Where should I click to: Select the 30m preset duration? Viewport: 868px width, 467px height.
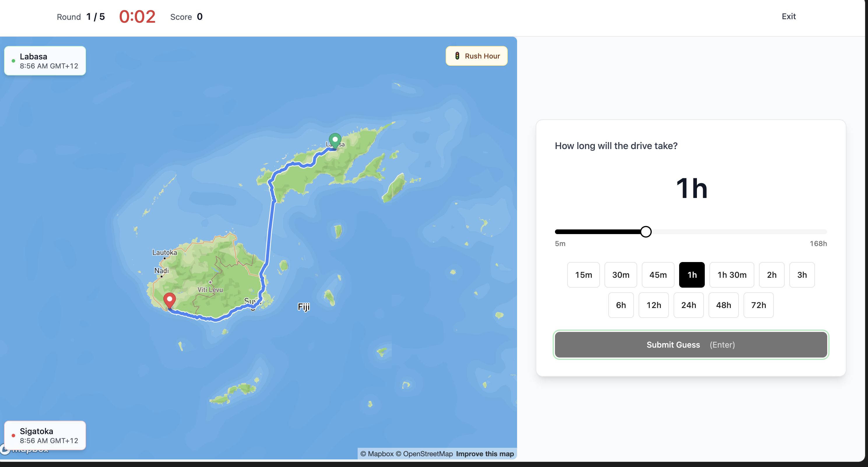click(x=620, y=275)
